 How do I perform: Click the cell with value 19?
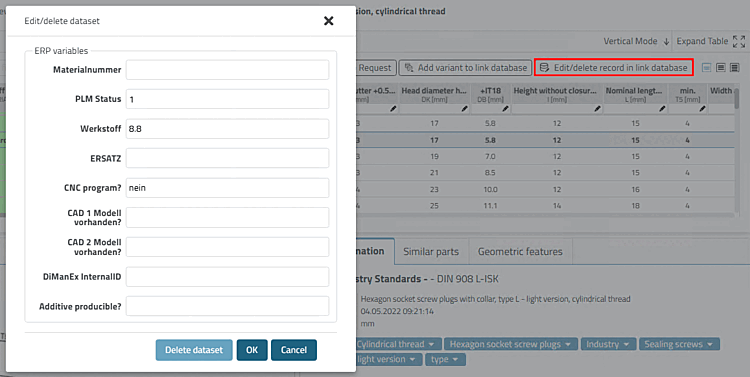pos(434,156)
